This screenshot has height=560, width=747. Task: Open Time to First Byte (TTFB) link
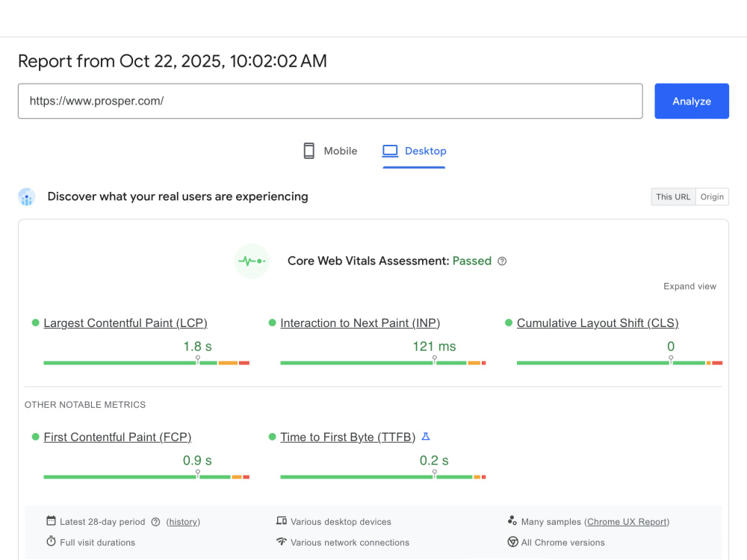point(348,437)
